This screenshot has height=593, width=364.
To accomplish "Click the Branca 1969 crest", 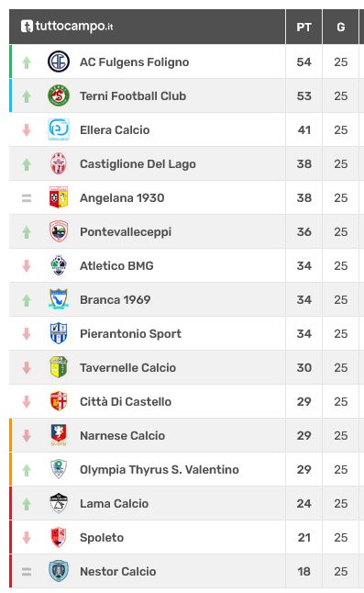I will pyautogui.click(x=59, y=299).
